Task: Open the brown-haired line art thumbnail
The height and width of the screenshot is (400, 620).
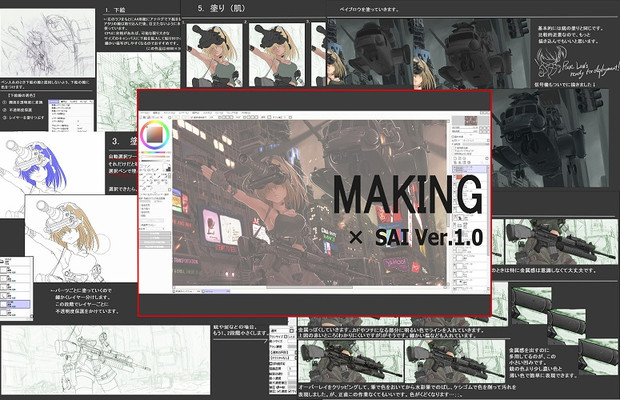Action: pyautogui.click(x=81, y=238)
